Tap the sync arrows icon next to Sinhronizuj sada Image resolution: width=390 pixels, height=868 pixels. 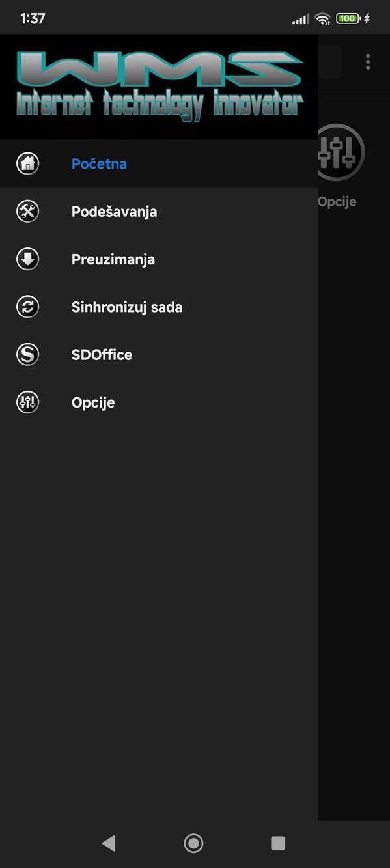[x=27, y=306]
